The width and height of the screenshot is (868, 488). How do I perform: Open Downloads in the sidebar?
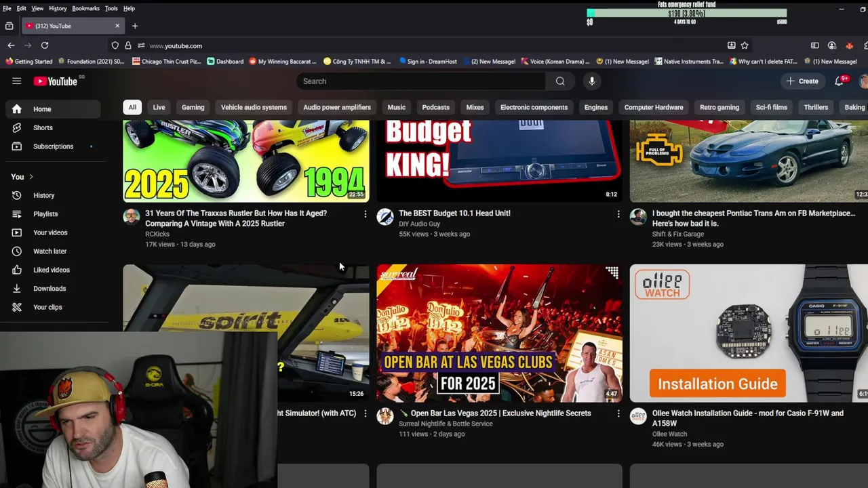click(x=54, y=289)
